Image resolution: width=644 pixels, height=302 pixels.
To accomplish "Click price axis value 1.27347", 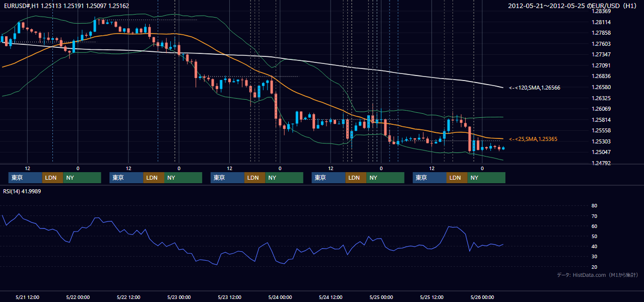I will [601, 54].
